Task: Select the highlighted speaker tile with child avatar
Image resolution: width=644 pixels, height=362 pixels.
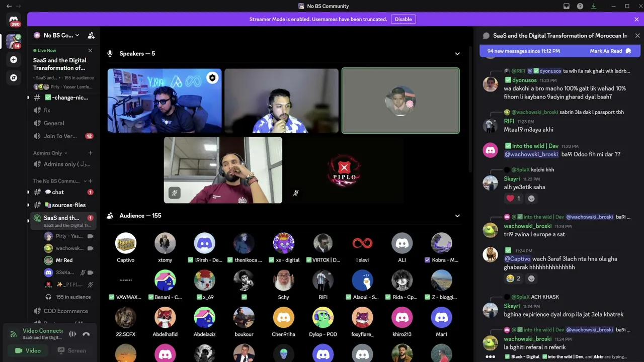Action: coord(400,101)
